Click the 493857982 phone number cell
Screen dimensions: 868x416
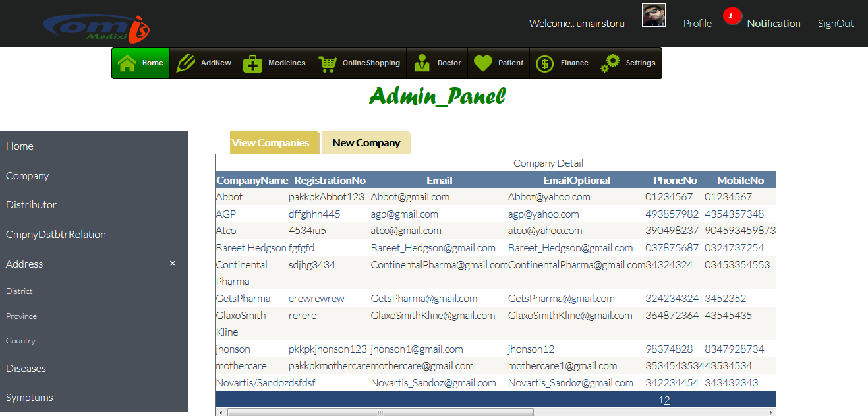point(672,214)
